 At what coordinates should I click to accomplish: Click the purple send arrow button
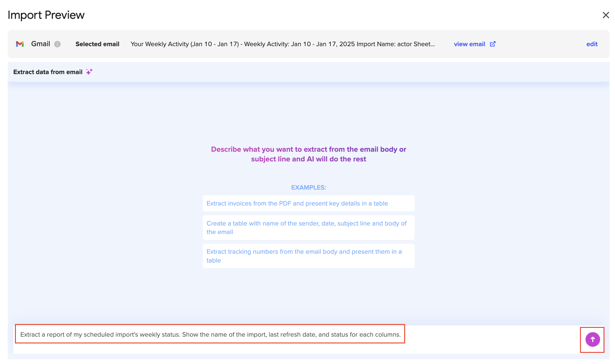point(592,340)
